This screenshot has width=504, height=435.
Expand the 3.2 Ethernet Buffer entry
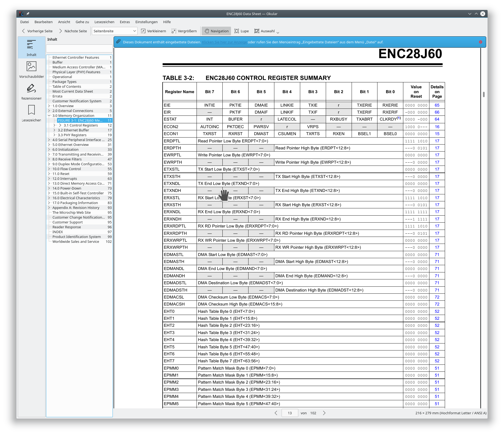(x=55, y=130)
